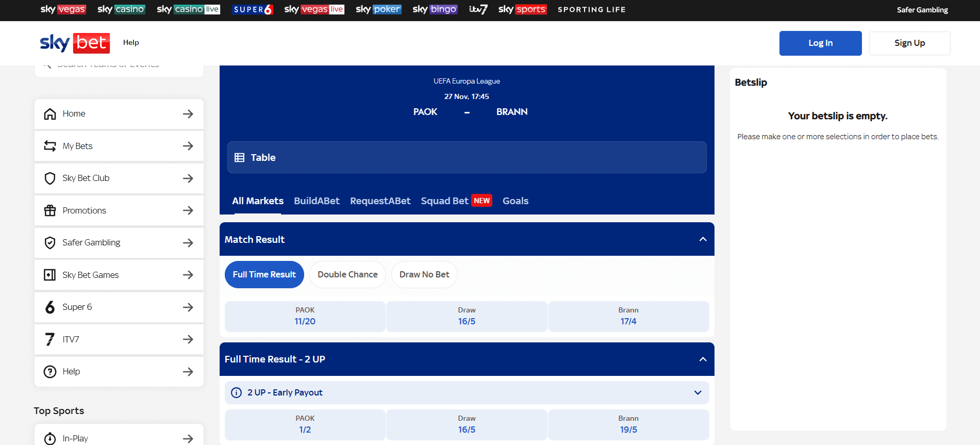Viewport: 980px width, 445px height.
Task: Click the Help question mark icon
Action: pyautogui.click(x=50, y=372)
